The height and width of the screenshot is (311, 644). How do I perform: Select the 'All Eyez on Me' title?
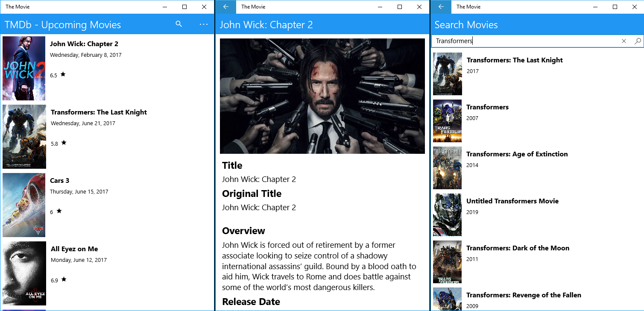74,249
